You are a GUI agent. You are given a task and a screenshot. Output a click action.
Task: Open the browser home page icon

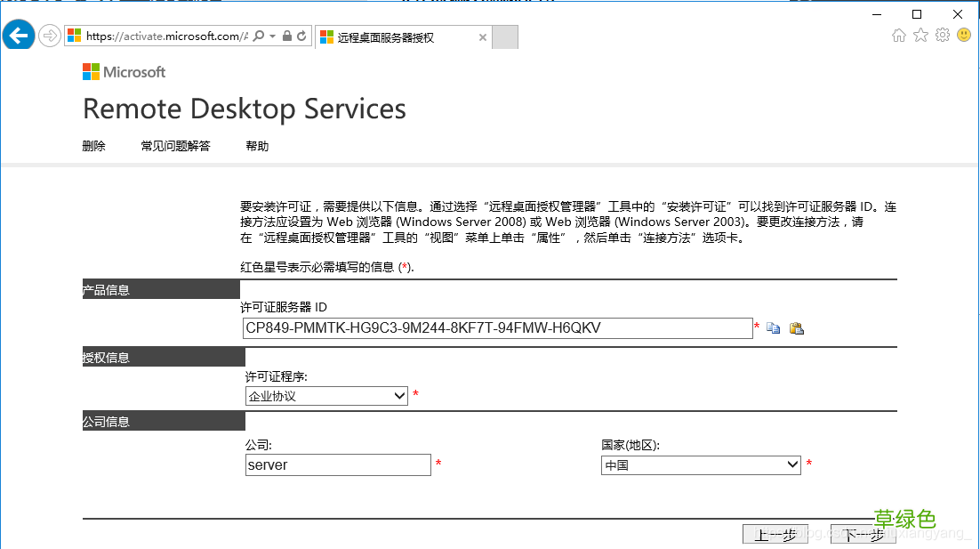(898, 36)
